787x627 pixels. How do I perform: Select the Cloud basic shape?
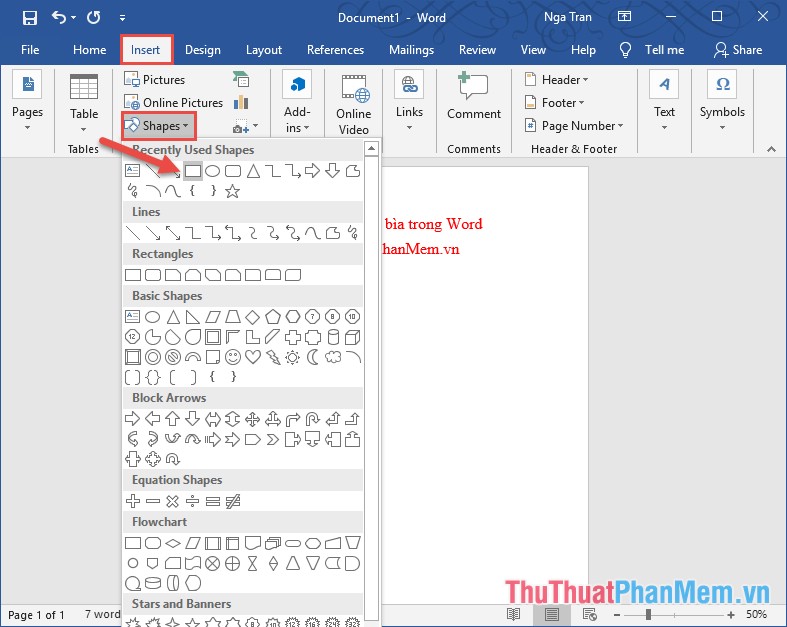(333, 357)
